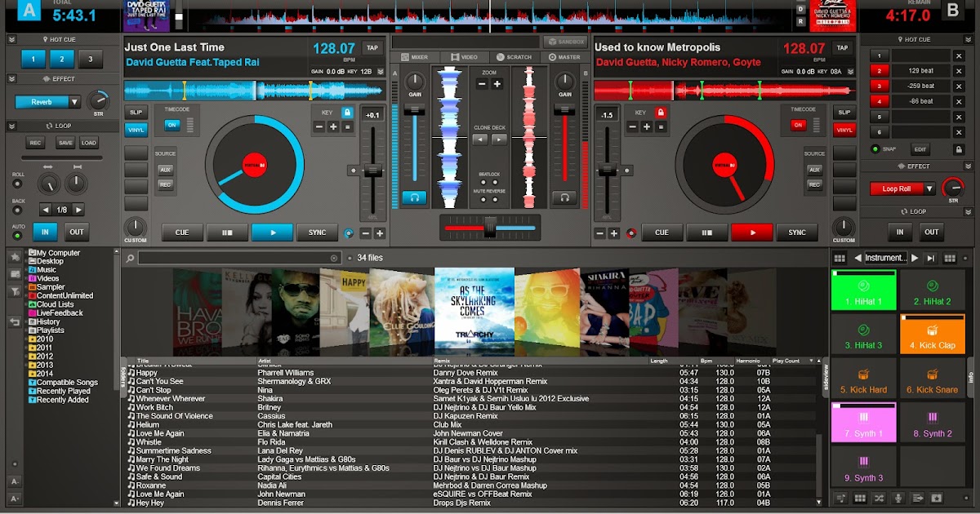
Task: Click the favorites star icon in browser sidebar
Action: point(15,256)
